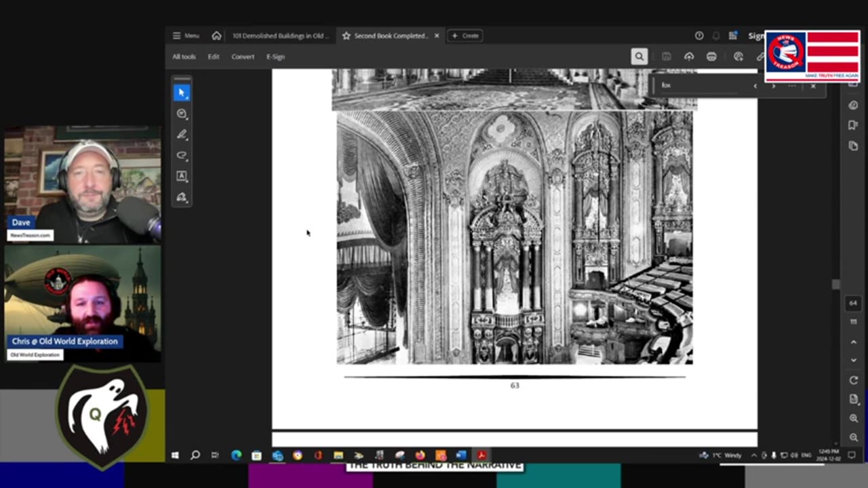Click Adobe Acrobat icon in taskbar

(x=481, y=455)
